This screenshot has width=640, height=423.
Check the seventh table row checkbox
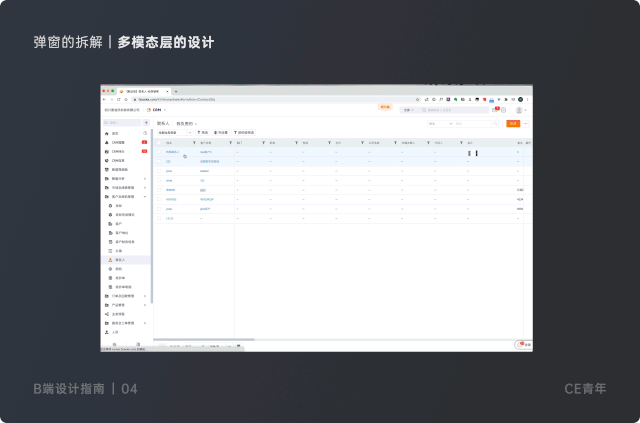(x=159, y=209)
